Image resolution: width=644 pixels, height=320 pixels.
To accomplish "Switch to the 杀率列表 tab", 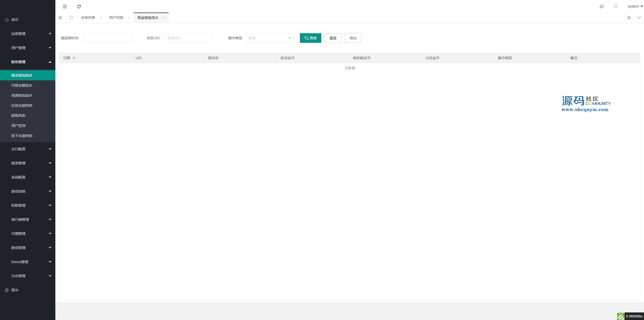I will pos(88,18).
